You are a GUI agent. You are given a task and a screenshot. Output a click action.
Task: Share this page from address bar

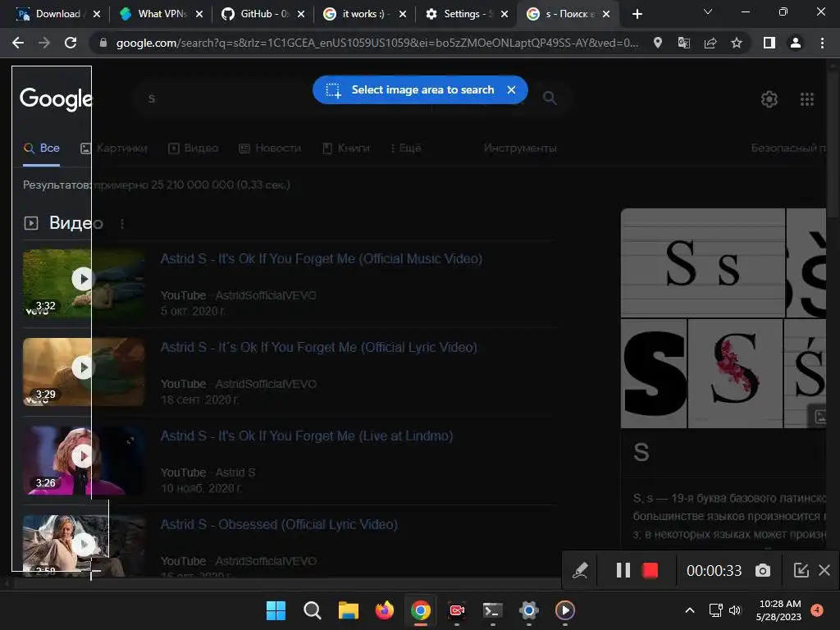[x=710, y=43]
